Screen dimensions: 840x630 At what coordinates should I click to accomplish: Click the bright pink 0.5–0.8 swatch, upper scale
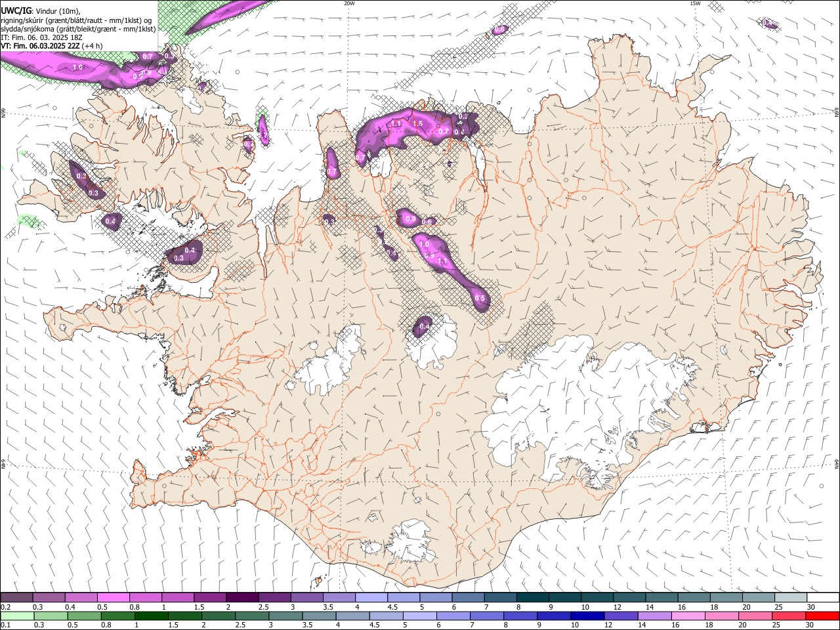pyautogui.click(x=113, y=597)
